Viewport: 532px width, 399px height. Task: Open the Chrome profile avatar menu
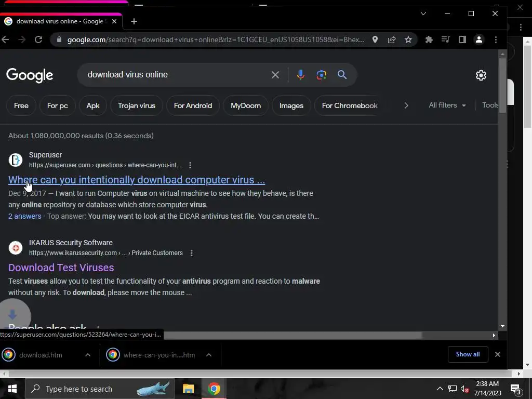point(478,39)
